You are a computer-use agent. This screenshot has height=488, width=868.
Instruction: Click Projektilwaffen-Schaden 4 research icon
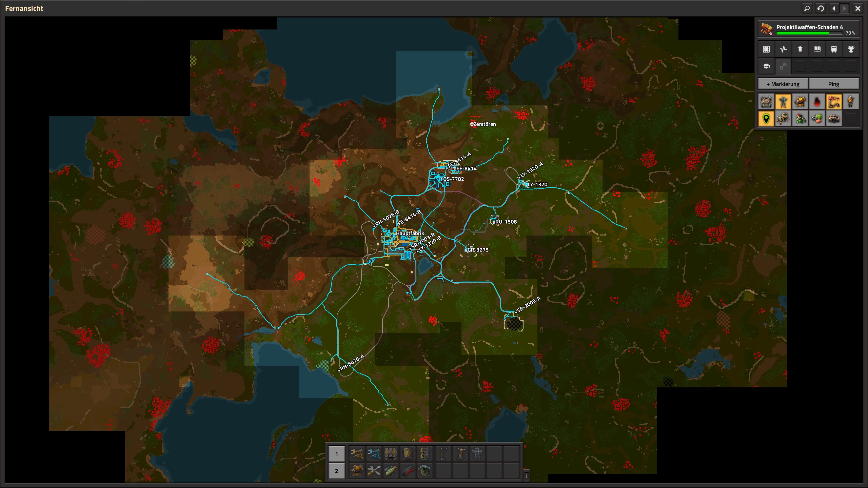(x=767, y=29)
